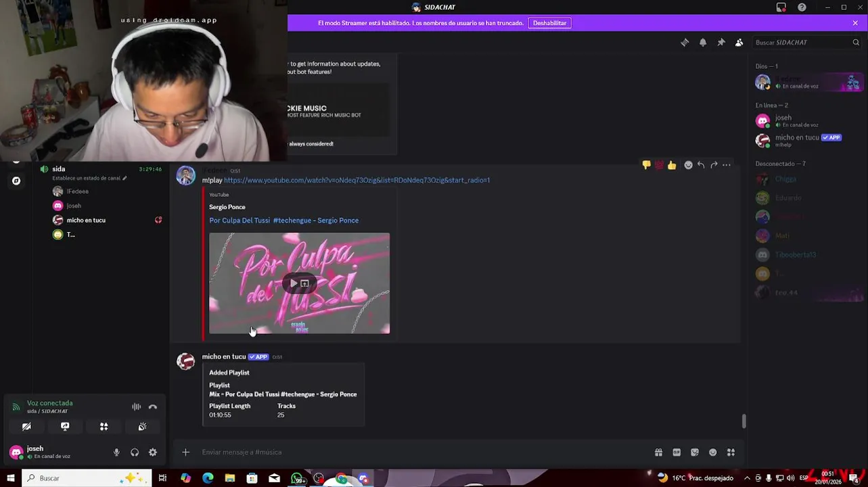Show pinned messages with pin icon
868x487 pixels.
tap(721, 43)
